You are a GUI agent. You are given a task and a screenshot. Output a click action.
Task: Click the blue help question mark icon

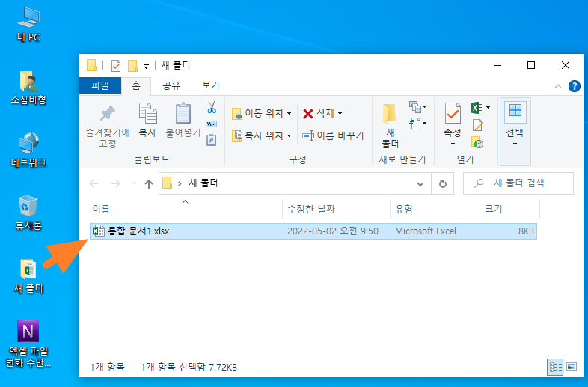pyautogui.click(x=574, y=86)
